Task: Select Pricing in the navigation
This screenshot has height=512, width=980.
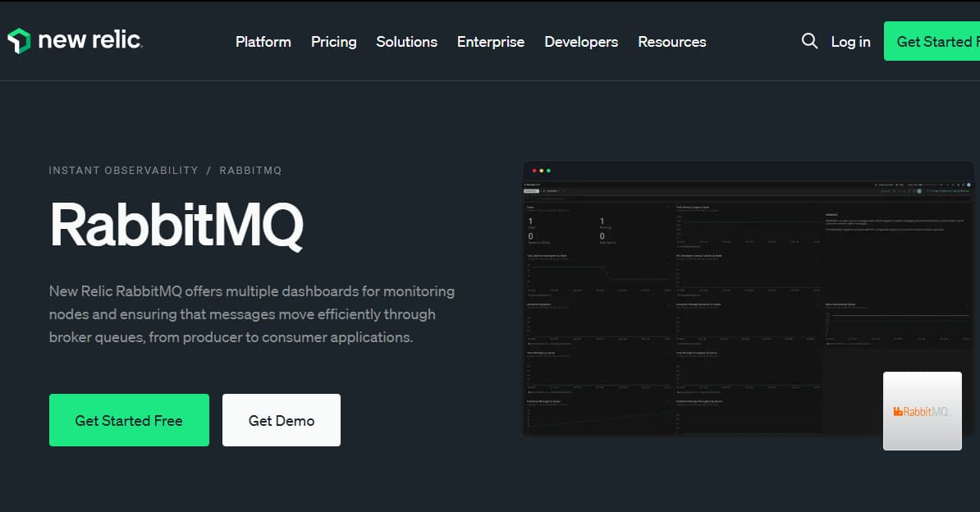Action: pyautogui.click(x=333, y=42)
